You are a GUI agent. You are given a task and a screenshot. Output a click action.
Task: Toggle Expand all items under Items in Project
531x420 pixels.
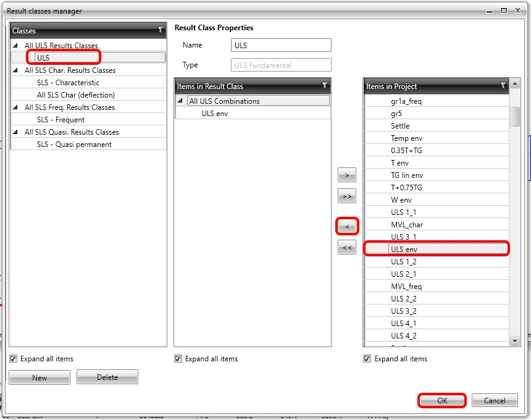[367, 358]
